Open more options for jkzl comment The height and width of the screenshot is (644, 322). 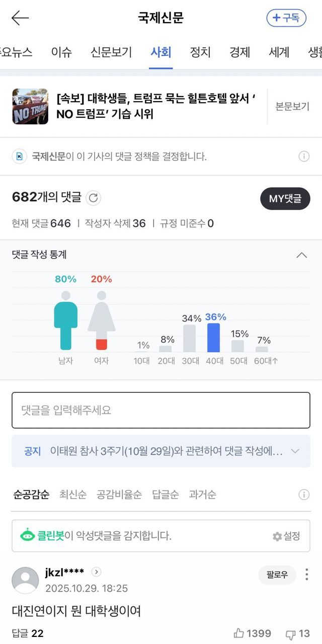[306, 575]
